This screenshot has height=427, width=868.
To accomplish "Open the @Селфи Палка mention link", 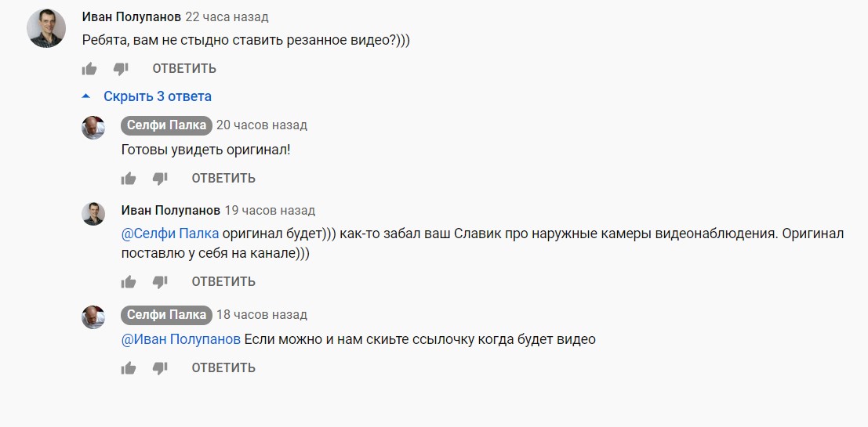I will click(x=170, y=234).
